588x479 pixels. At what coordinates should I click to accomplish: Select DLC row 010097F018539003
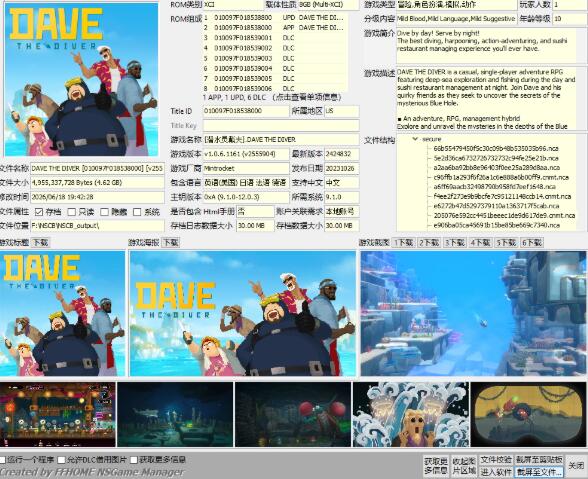(x=275, y=59)
